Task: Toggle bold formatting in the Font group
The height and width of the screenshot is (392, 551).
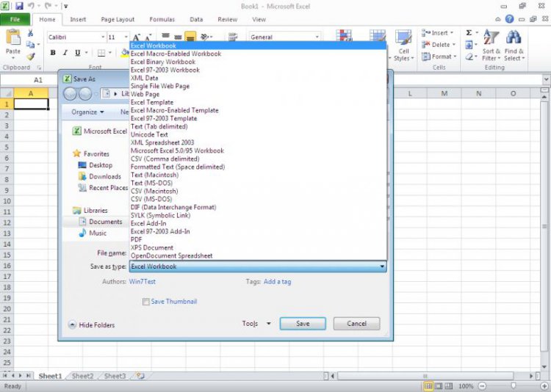Action: click(53, 53)
